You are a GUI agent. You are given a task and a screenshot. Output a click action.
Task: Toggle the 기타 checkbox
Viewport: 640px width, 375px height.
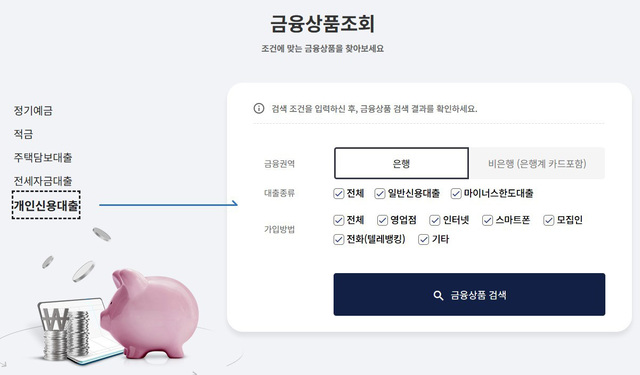point(424,239)
